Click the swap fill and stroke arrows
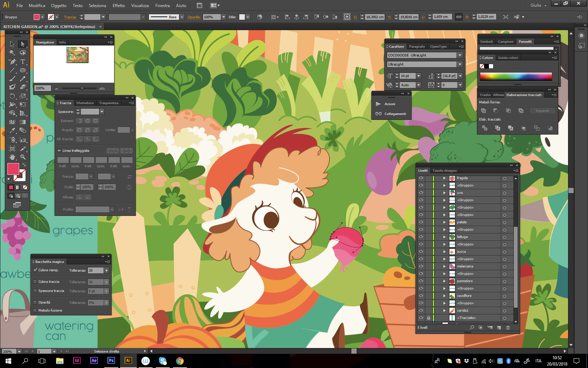The image size is (588, 368). click(24, 165)
